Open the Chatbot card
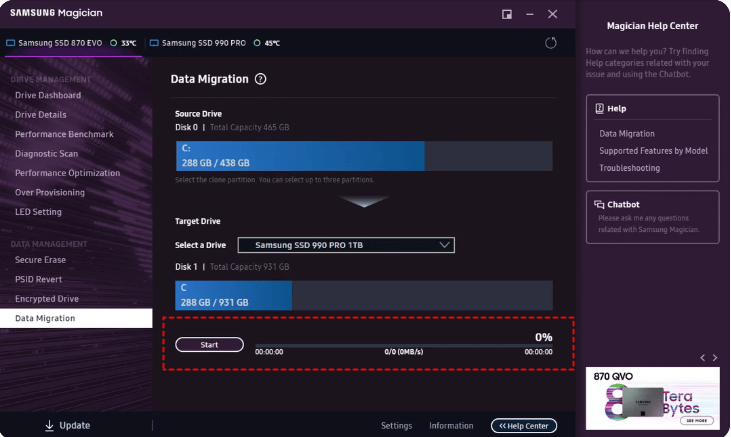This screenshot has height=437, width=731. pos(652,217)
